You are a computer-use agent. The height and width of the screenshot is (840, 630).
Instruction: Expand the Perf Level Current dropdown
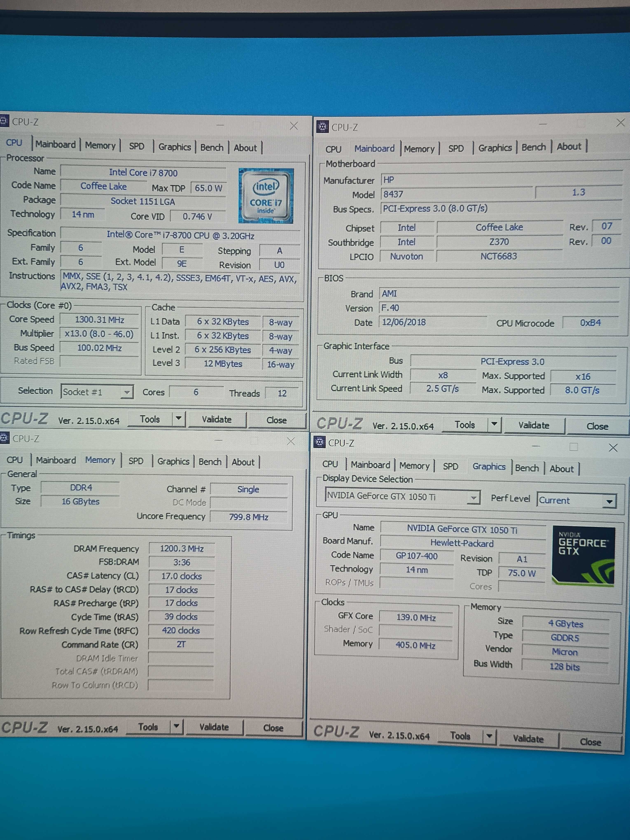click(609, 501)
